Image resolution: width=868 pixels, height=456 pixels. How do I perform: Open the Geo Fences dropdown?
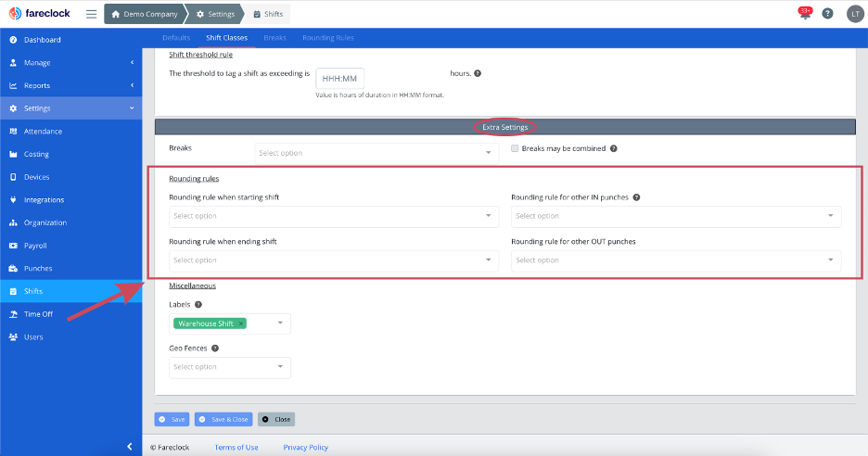pos(230,367)
